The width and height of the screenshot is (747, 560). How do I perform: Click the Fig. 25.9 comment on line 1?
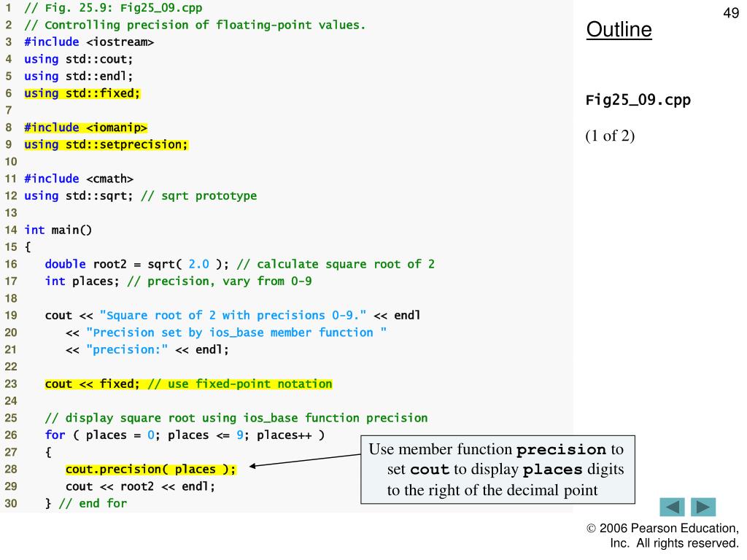113,8
